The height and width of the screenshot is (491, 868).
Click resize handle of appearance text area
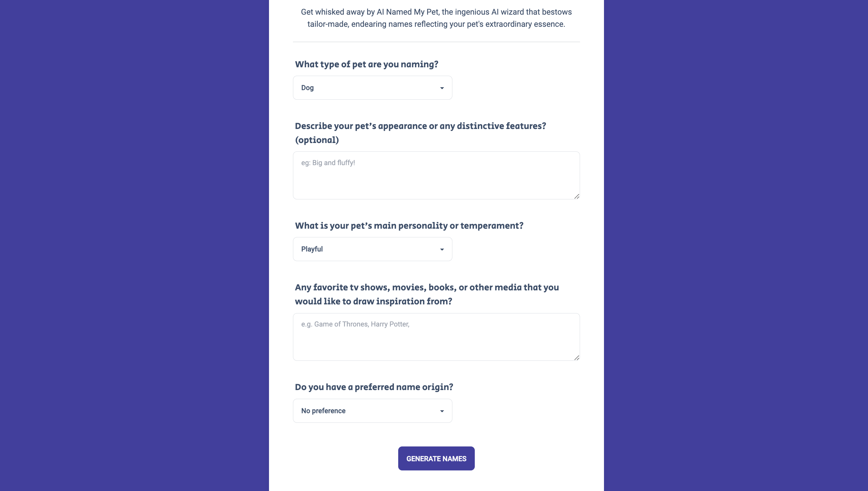coord(577,196)
